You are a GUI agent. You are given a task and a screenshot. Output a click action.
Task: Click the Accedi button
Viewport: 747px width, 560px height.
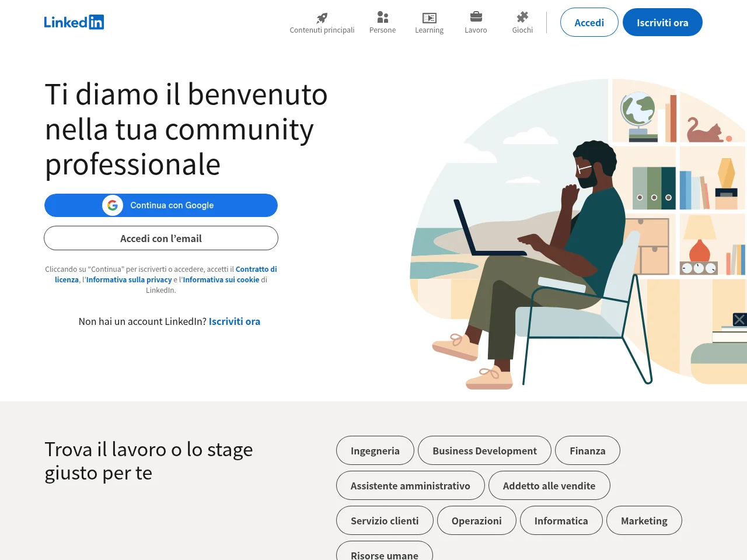click(x=589, y=22)
